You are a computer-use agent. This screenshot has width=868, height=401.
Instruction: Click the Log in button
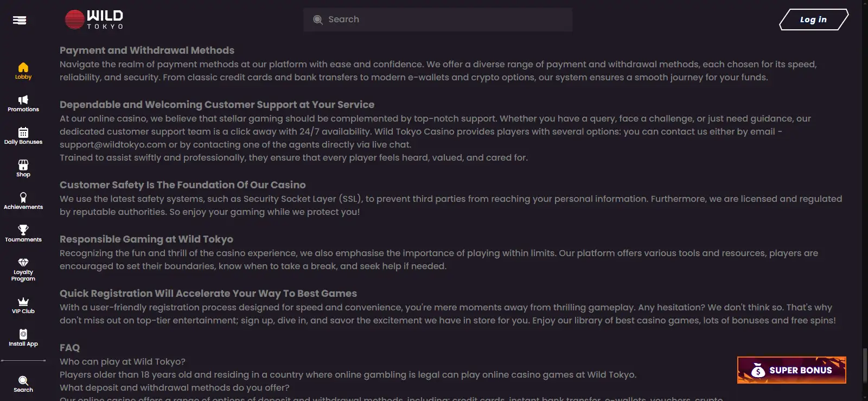coord(813,20)
